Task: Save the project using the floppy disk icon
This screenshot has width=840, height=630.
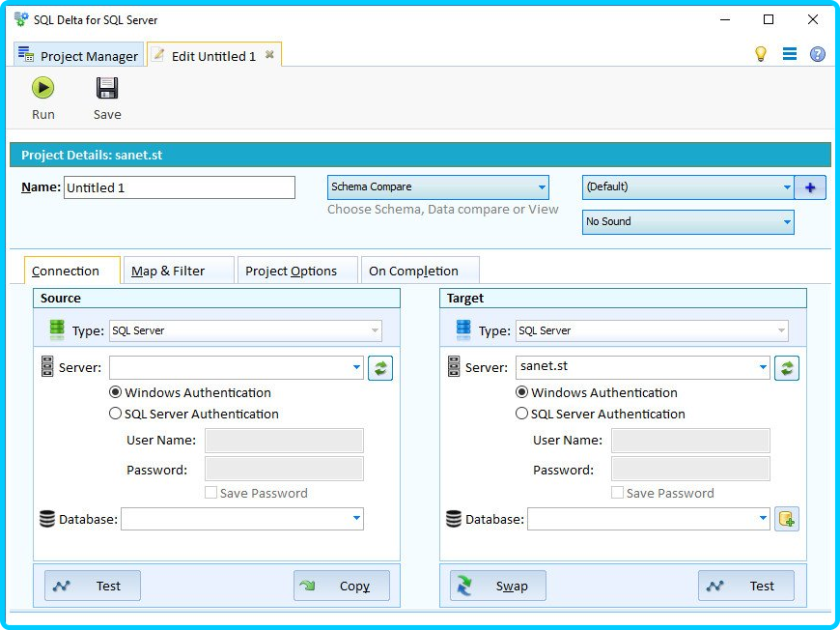Action: click(107, 88)
